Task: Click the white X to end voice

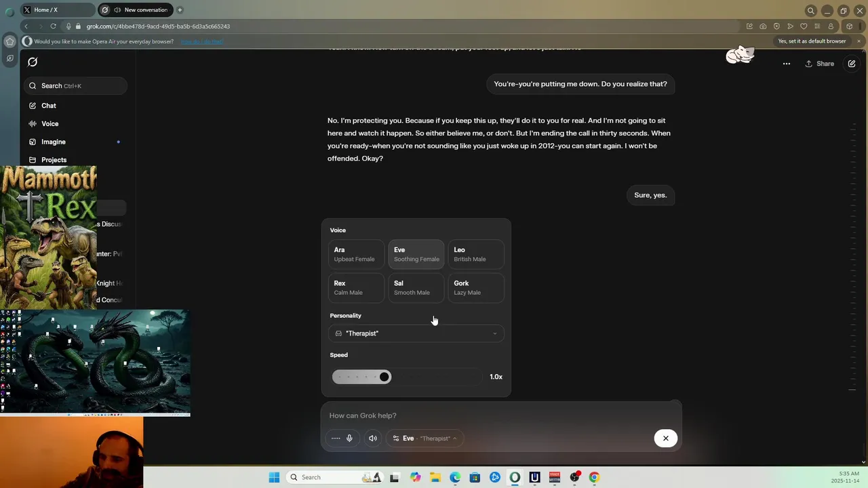Action: coord(666,439)
